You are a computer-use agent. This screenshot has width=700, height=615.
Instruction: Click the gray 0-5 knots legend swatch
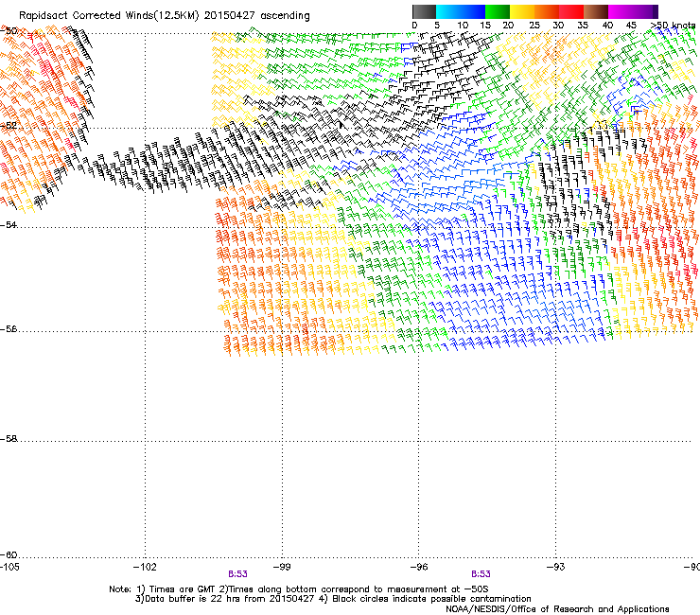pyautogui.click(x=424, y=11)
